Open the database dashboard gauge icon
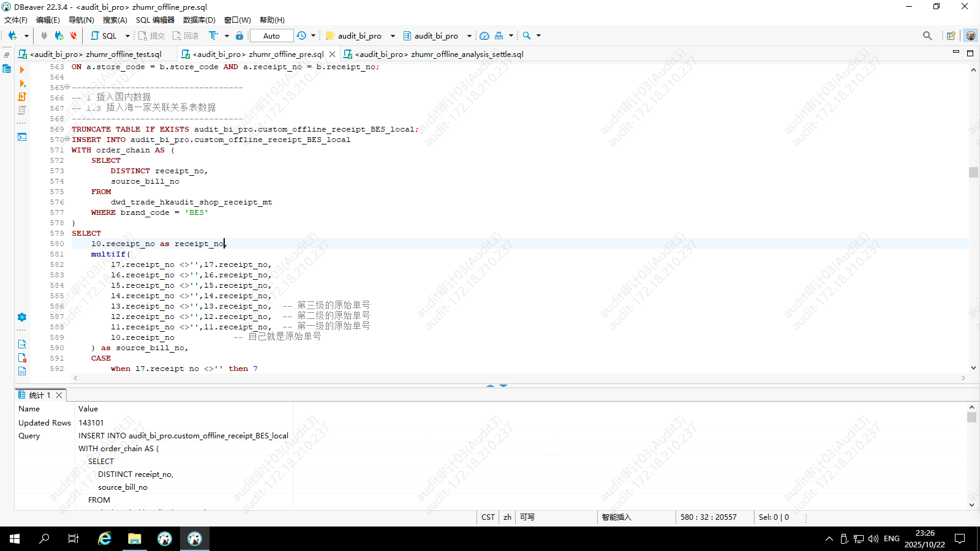The height and width of the screenshot is (551, 980). pos(484,36)
